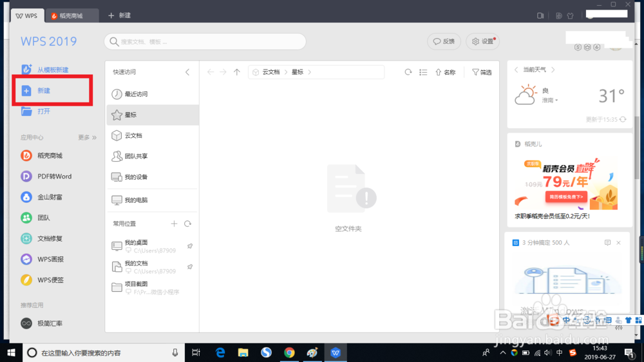Refresh the file list

click(408, 72)
